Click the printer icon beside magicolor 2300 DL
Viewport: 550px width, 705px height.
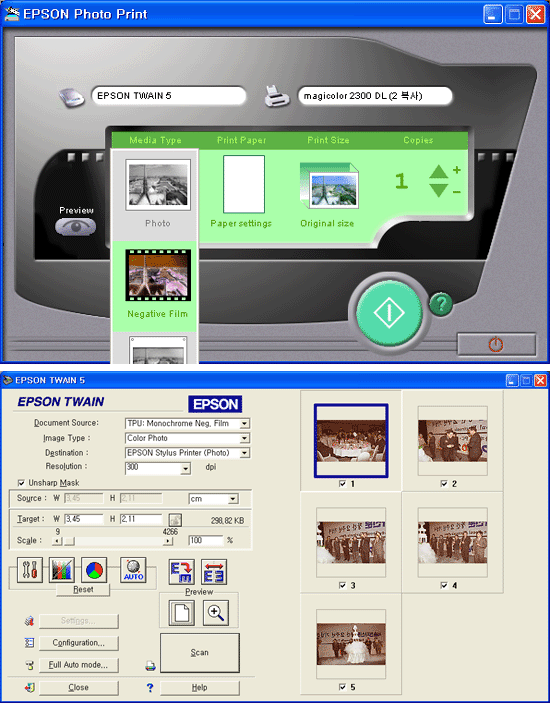tap(276, 96)
